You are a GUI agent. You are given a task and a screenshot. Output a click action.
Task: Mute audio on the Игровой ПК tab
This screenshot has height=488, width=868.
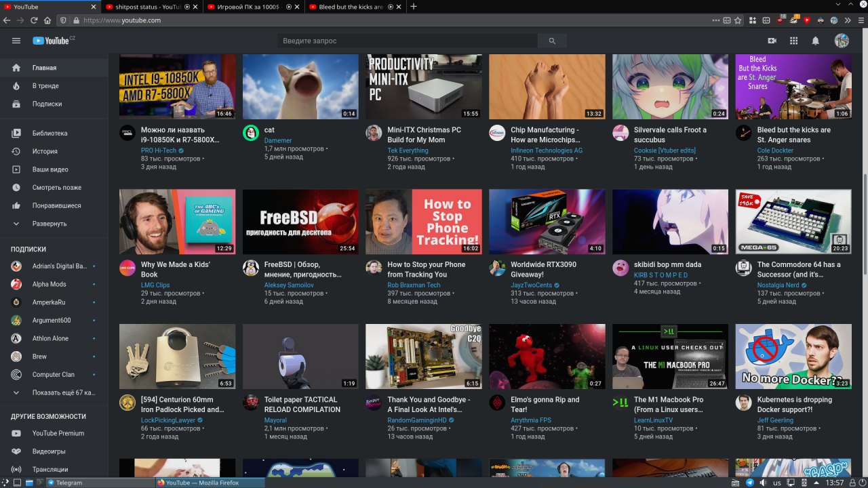click(x=288, y=7)
